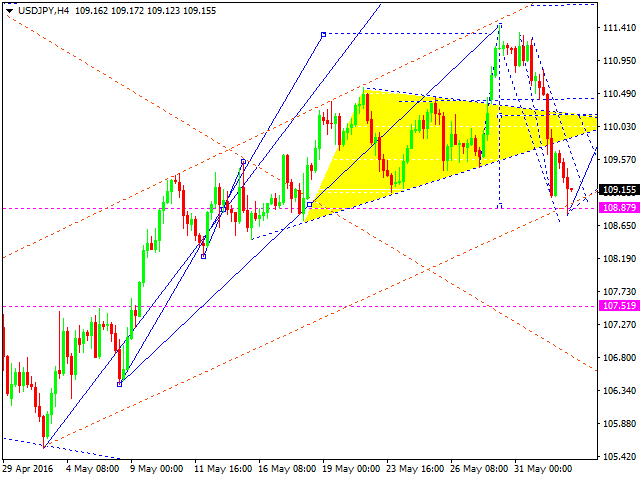
Task: Click the 105.880 price scale value
Action: click(x=619, y=424)
